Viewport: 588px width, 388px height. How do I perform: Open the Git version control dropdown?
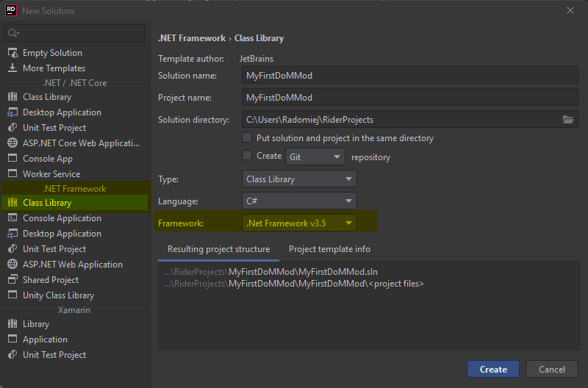315,157
